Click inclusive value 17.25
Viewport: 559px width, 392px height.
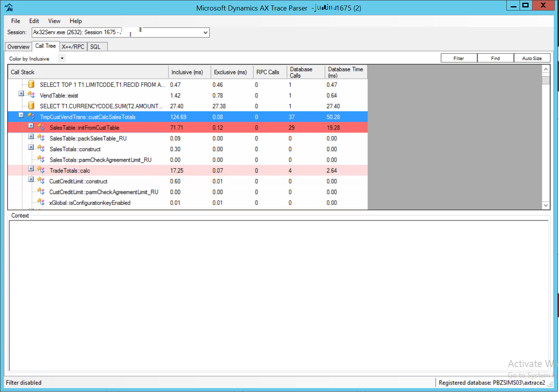[x=177, y=170]
